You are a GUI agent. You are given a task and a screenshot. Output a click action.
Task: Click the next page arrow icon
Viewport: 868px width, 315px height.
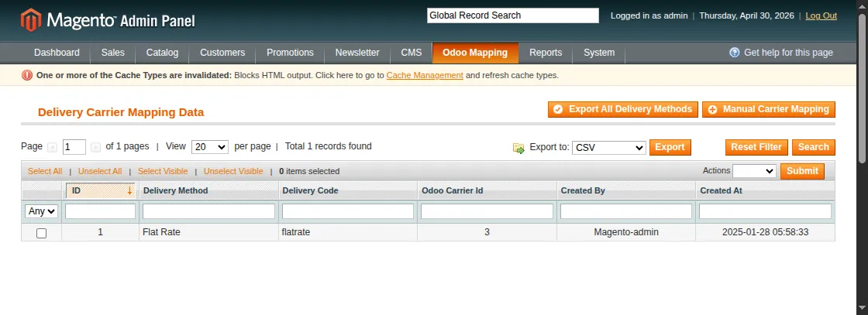[x=96, y=147]
